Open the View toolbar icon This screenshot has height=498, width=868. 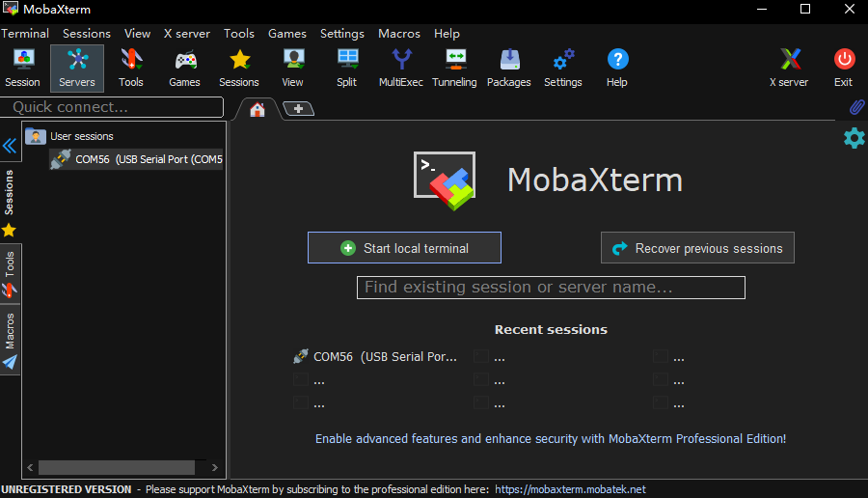(293, 69)
